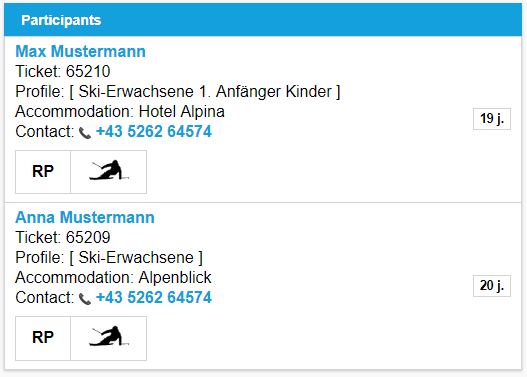Click Max's profile Ski-Erwachsene 1. Anfänger Kinder
This screenshot has height=377, width=527.
pos(205,91)
